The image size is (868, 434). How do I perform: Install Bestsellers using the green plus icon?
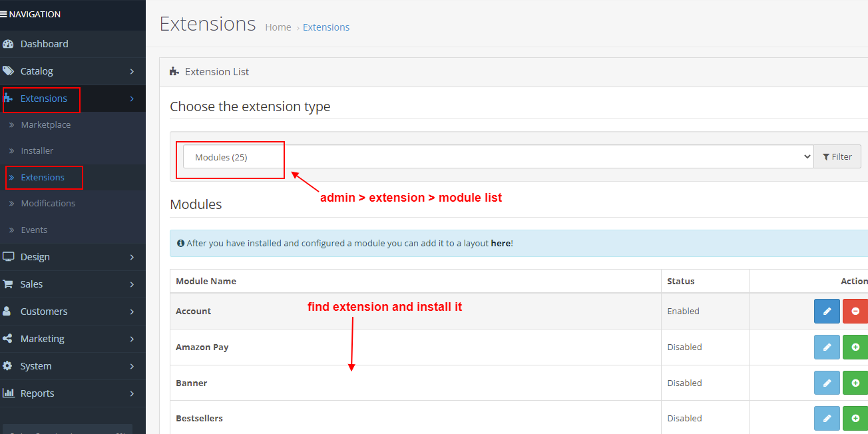[x=855, y=418]
